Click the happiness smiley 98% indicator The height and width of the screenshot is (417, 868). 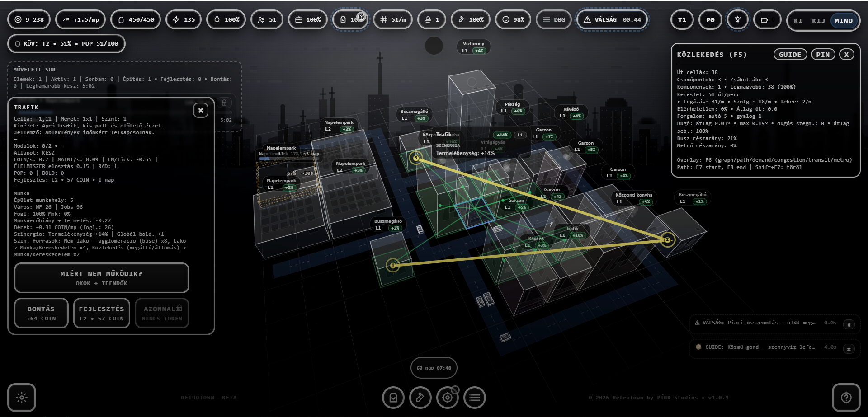pyautogui.click(x=513, y=19)
